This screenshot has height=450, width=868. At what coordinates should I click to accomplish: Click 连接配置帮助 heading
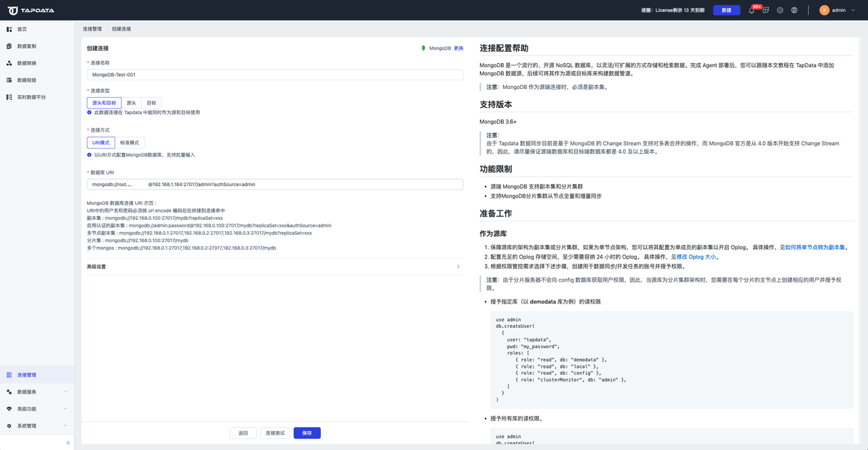[504, 48]
